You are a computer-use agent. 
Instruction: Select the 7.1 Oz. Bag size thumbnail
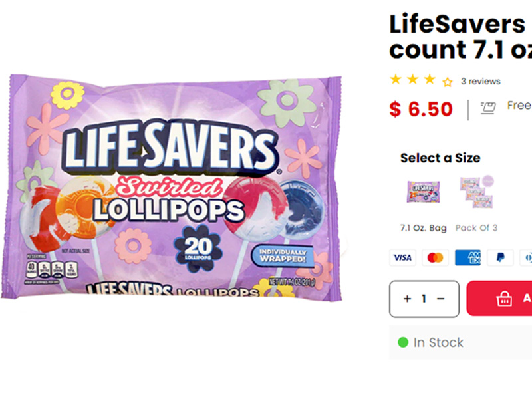tap(424, 192)
